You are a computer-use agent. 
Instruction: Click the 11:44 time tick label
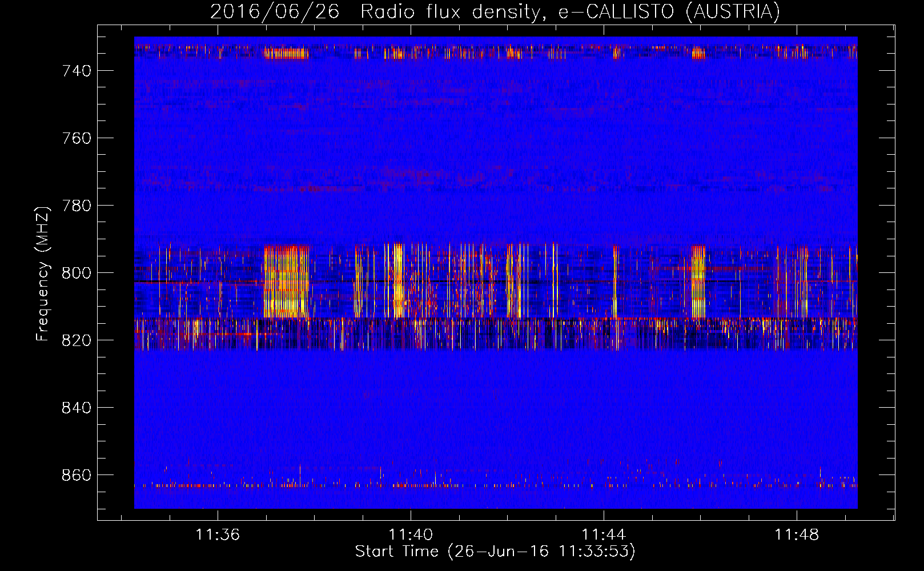pyautogui.click(x=604, y=534)
